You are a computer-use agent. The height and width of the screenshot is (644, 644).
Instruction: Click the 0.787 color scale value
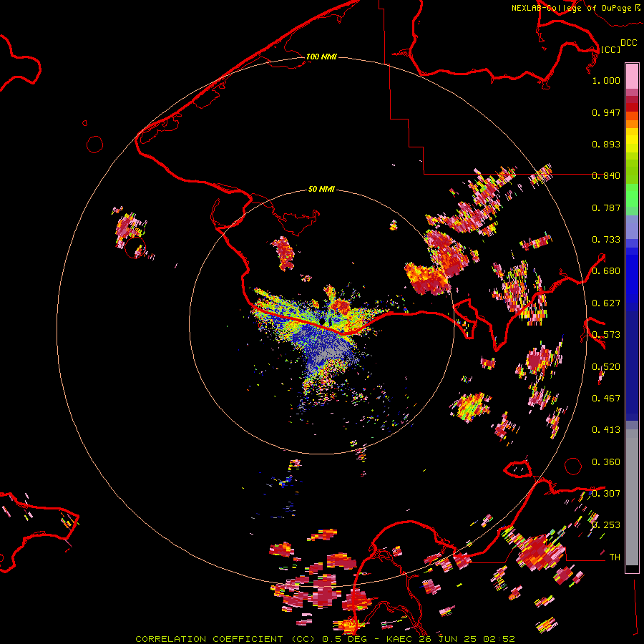606,208
